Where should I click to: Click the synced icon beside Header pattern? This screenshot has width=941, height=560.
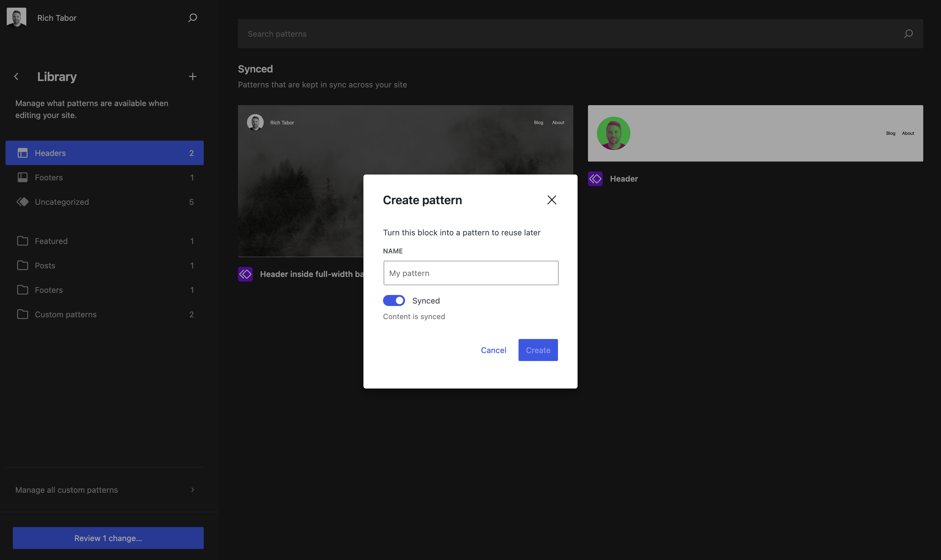(595, 179)
